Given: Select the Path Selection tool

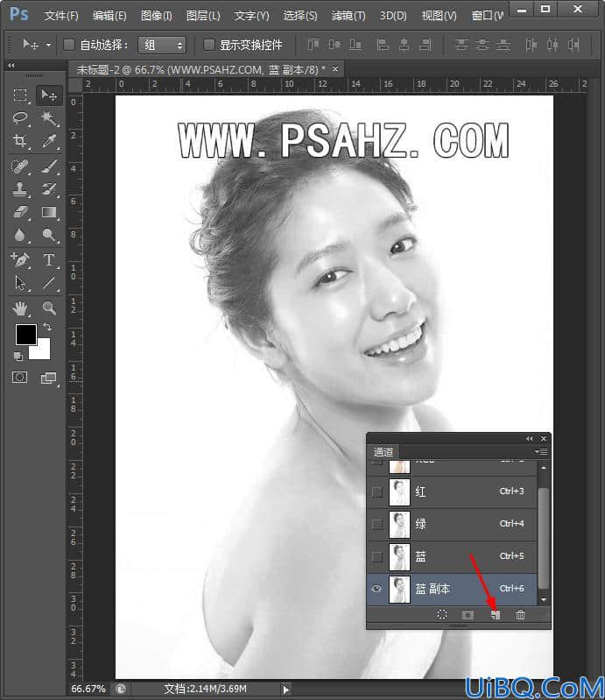Looking at the screenshot, I should 19,283.
